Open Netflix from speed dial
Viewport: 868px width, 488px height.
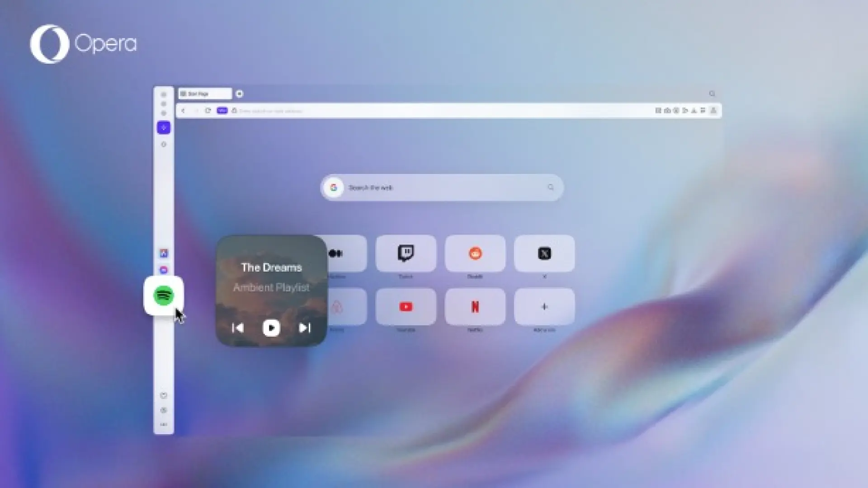point(475,306)
